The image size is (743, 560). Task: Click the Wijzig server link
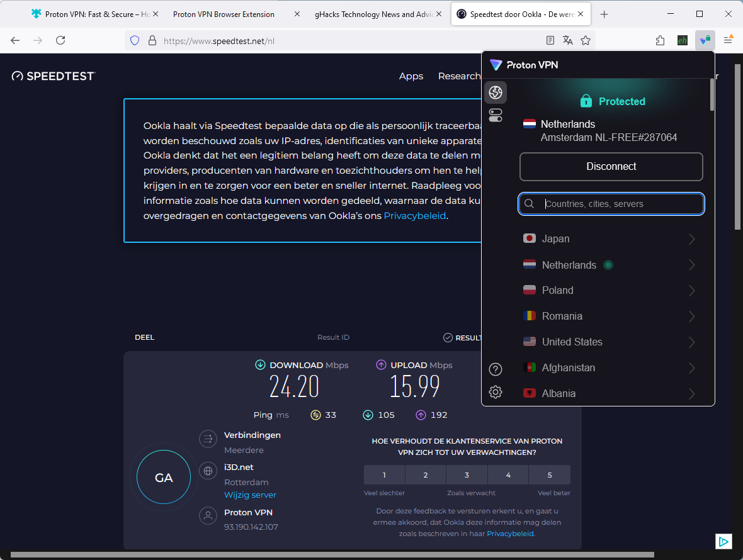(250, 495)
